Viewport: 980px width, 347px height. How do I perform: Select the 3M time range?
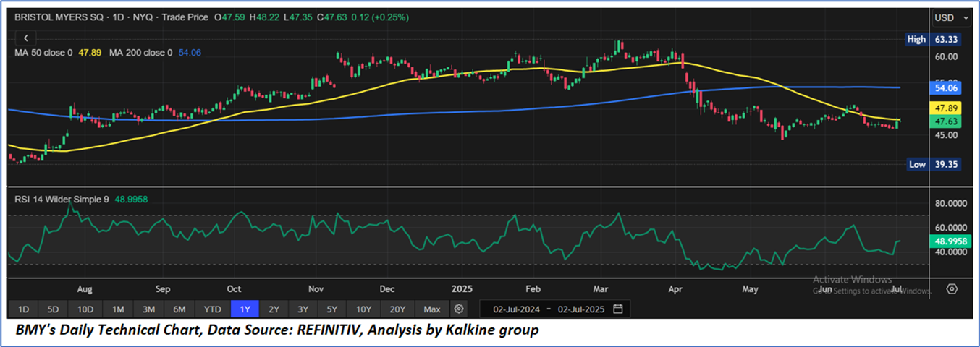[x=148, y=309]
